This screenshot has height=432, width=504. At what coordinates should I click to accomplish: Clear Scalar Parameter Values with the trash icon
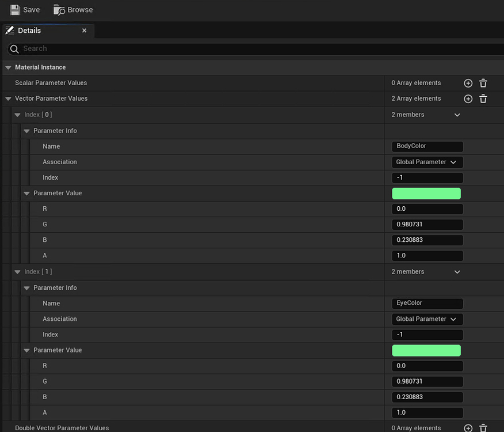pyautogui.click(x=483, y=83)
